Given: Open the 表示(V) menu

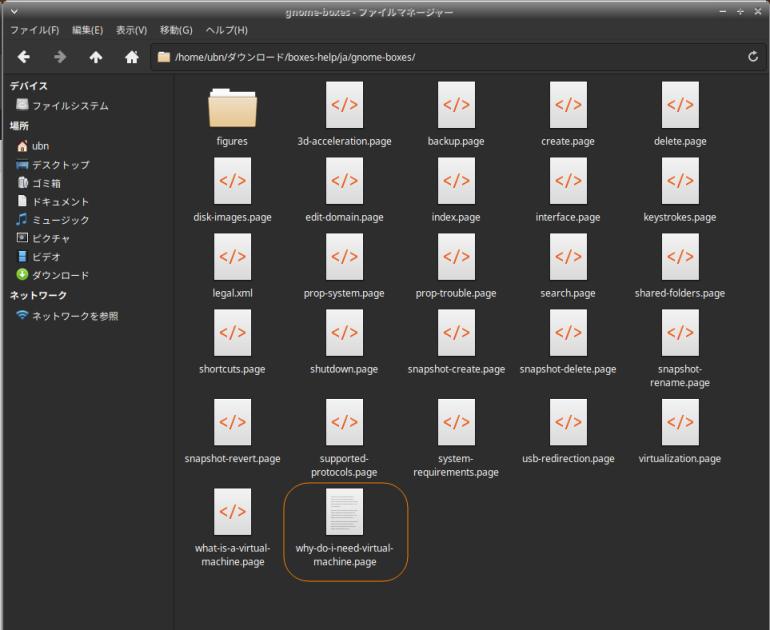Looking at the screenshot, I should [131, 30].
